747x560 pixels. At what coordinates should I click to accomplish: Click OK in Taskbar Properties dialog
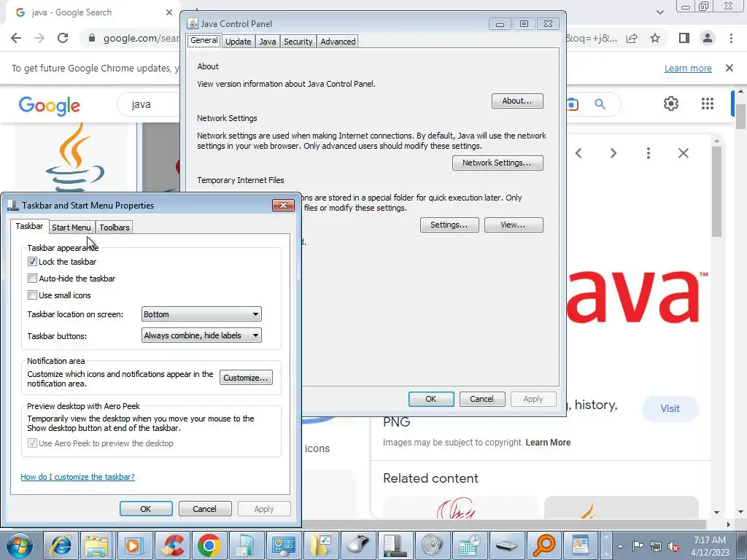pos(146,508)
